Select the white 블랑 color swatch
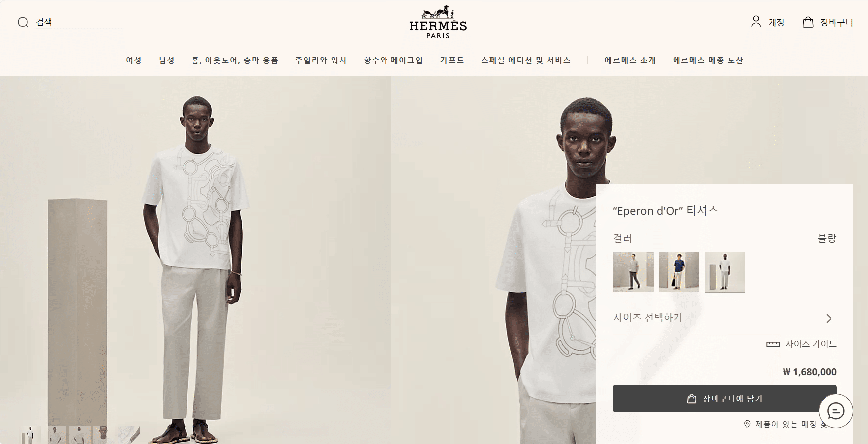The image size is (868, 444). (x=725, y=271)
